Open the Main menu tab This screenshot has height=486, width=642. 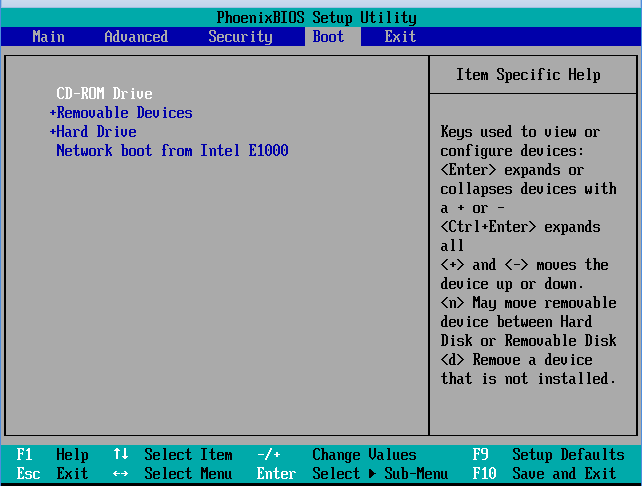48,37
